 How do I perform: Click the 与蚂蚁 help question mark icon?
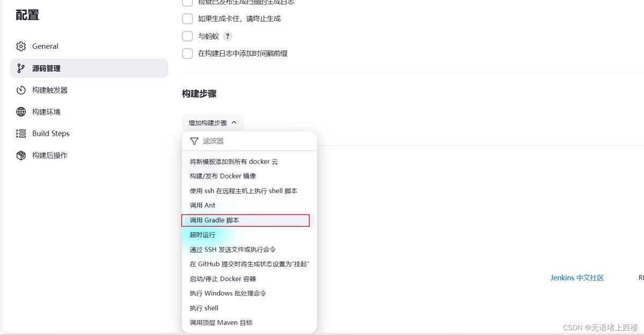coord(228,36)
